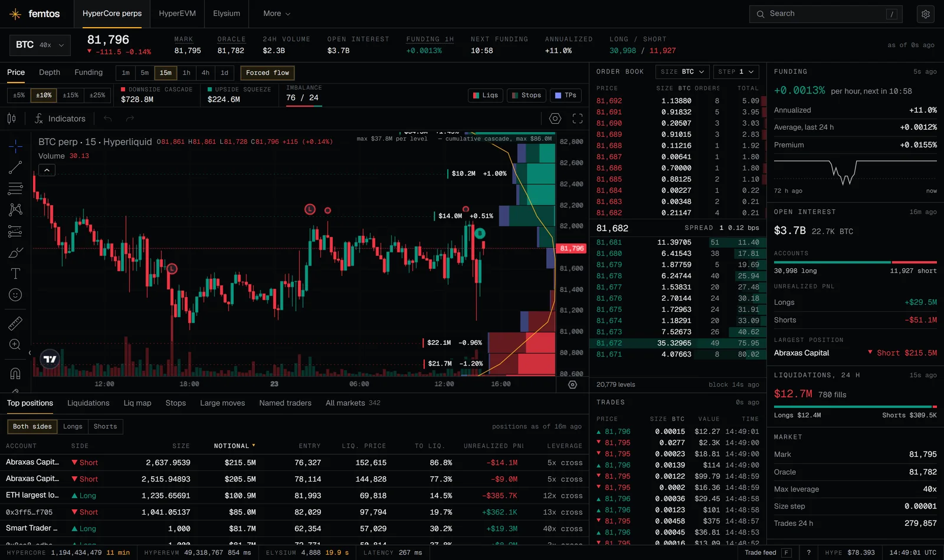944x560 pixels.
Task: Open the emoji sticker tool
Action: (15, 295)
